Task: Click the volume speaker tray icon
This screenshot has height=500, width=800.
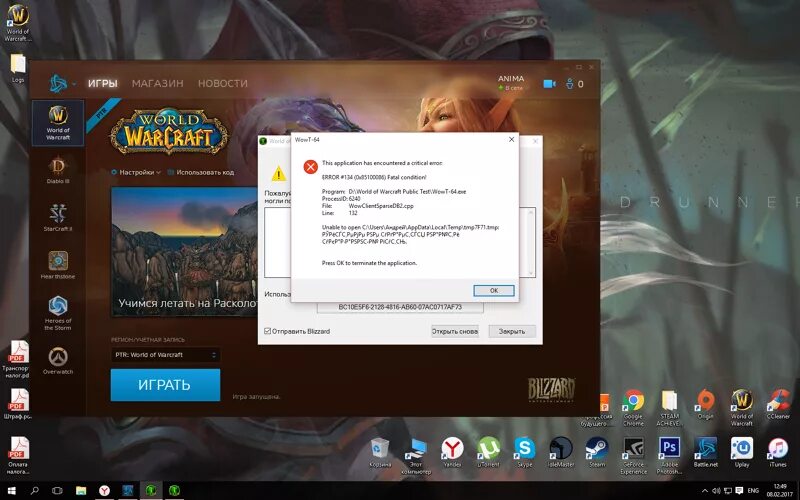Action: [x=716, y=491]
